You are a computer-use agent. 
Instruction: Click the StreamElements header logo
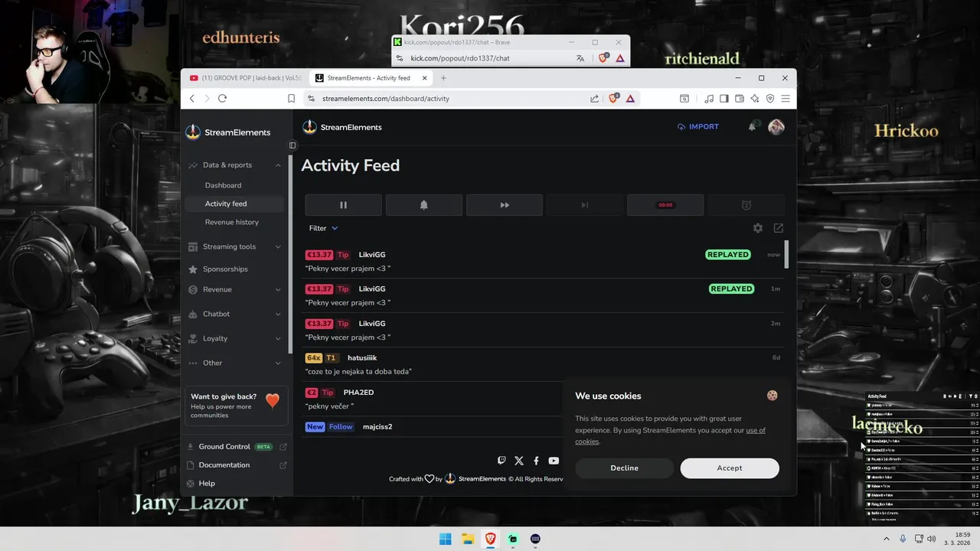[x=341, y=127]
